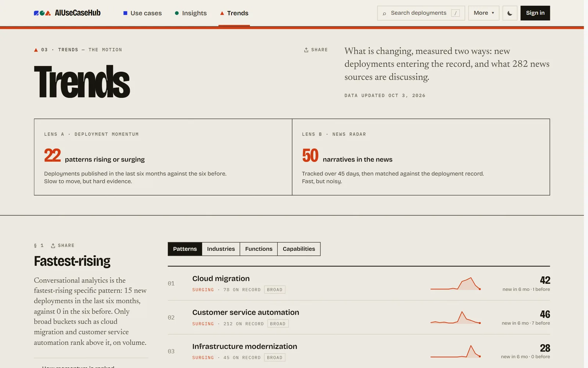Switch to the Capabilities tab
The width and height of the screenshot is (588, 368).
tap(299, 249)
